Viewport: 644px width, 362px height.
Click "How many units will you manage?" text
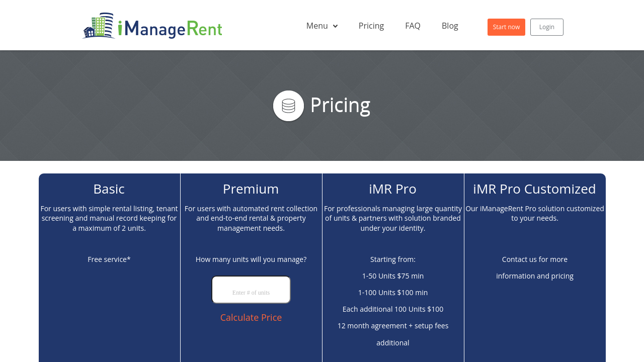click(251, 259)
